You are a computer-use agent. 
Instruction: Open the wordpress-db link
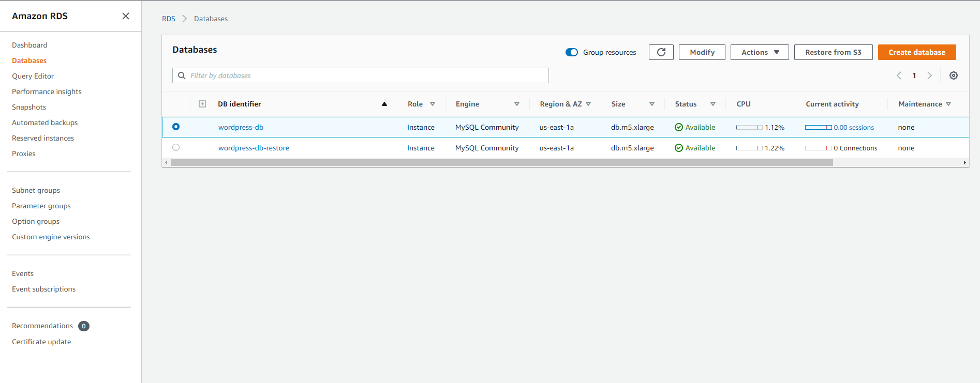[x=241, y=127]
